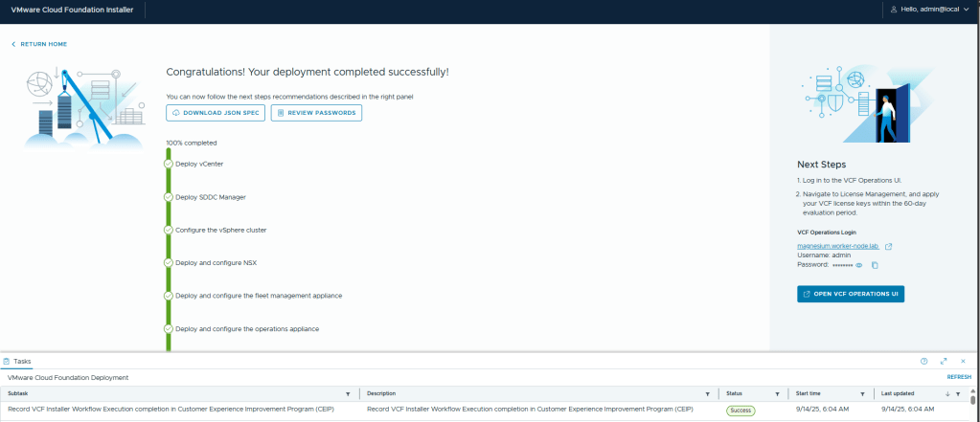Filter the Status column
Viewport: 980px width, 422px height.
click(x=777, y=393)
